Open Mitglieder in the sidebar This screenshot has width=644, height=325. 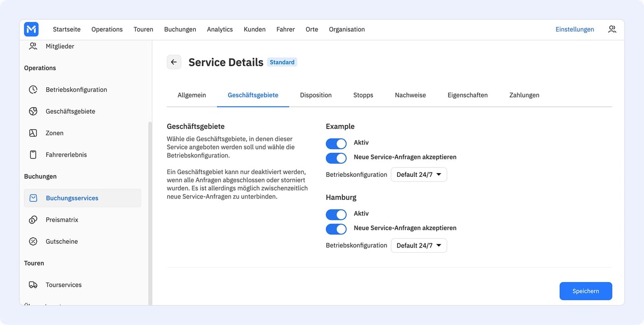(83, 46)
